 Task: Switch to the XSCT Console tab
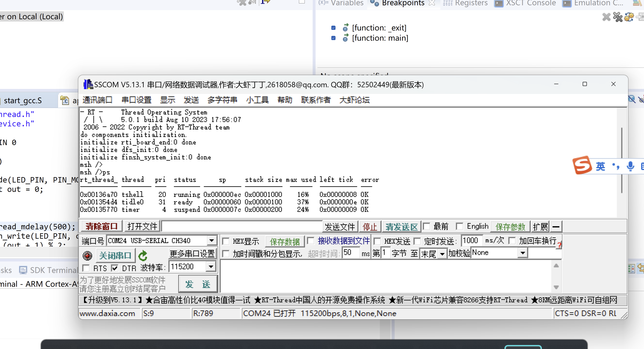[x=525, y=3]
